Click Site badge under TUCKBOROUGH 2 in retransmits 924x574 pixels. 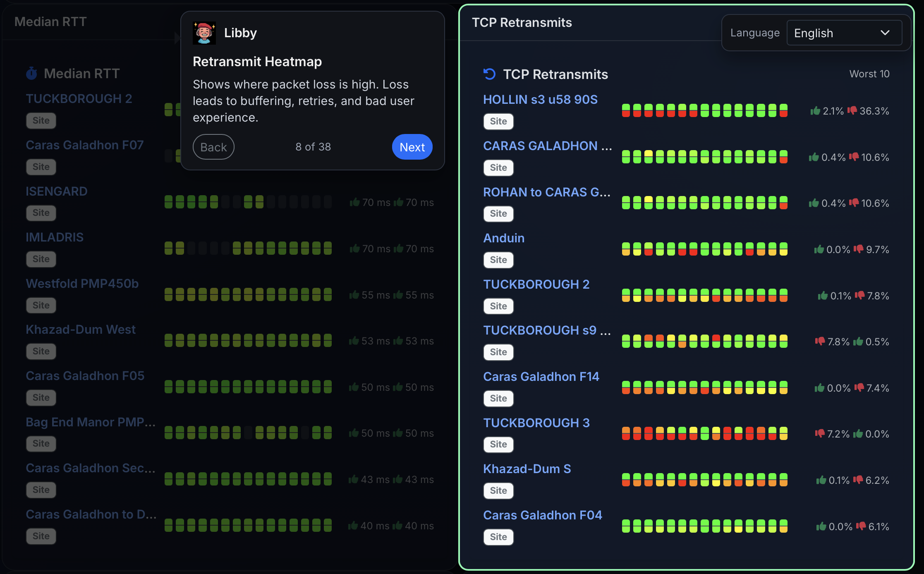coord(498,306)
